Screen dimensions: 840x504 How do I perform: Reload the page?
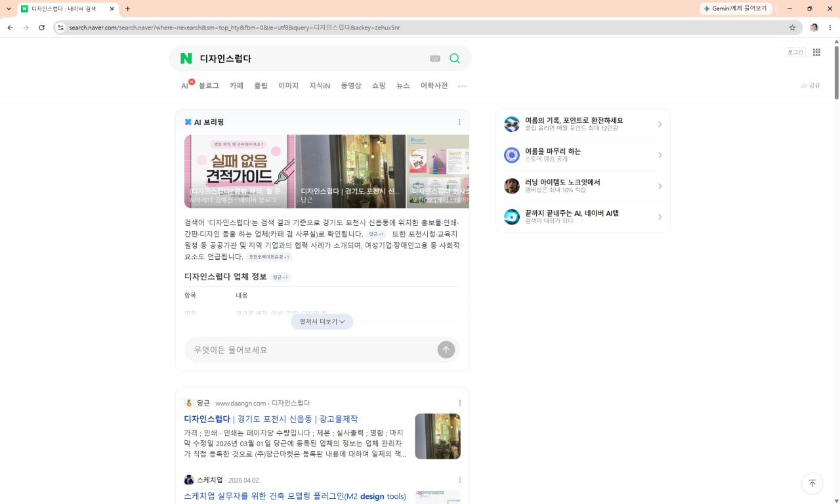coord(42,28)
